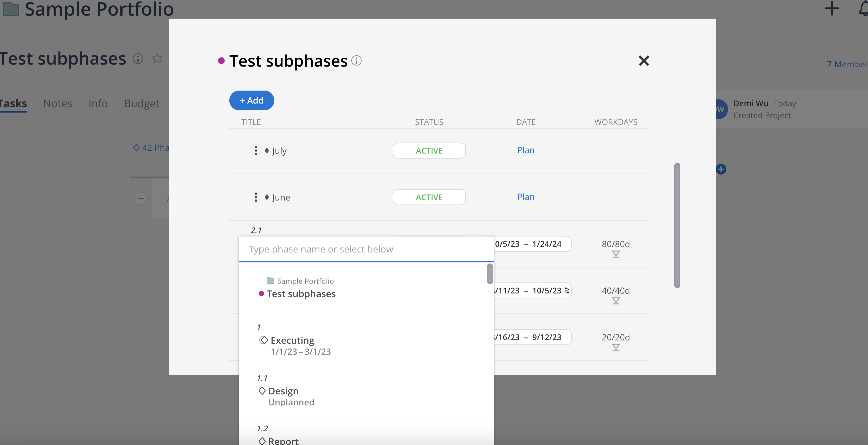
Task: Select Test subphases in the phase picker
Action: coord(301,293)
